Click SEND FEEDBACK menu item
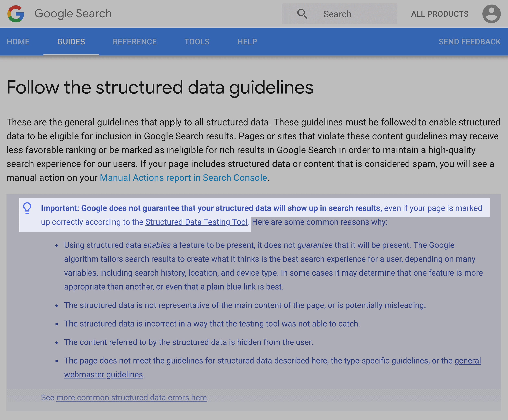 coord(470,42)
